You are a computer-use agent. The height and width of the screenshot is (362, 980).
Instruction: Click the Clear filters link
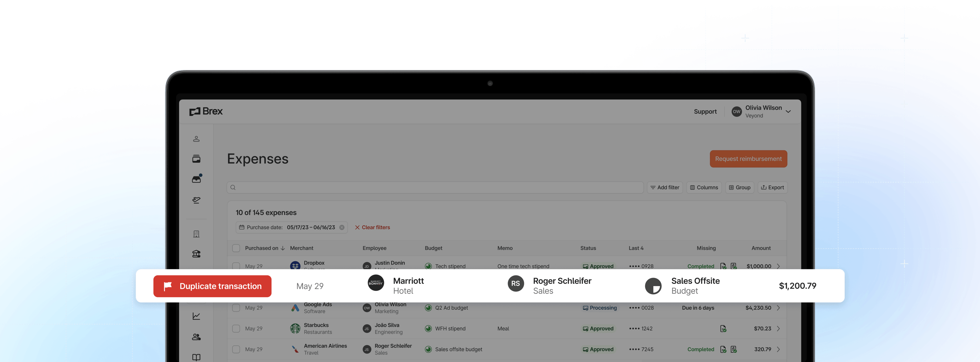pyautogui.click(x=372, y=227)
